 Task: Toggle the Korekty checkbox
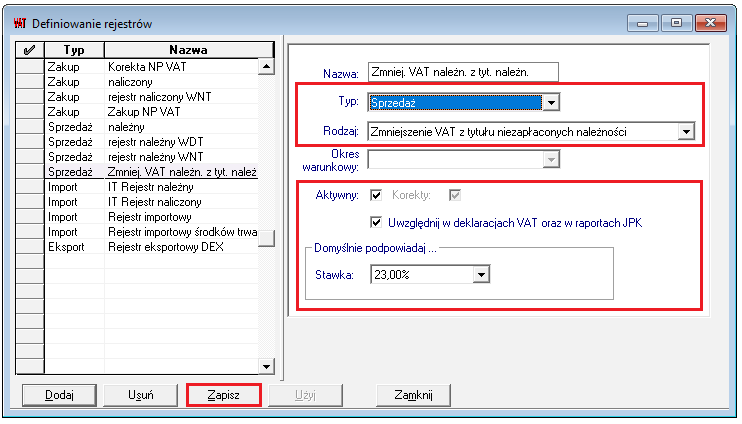tap(455, 195)
